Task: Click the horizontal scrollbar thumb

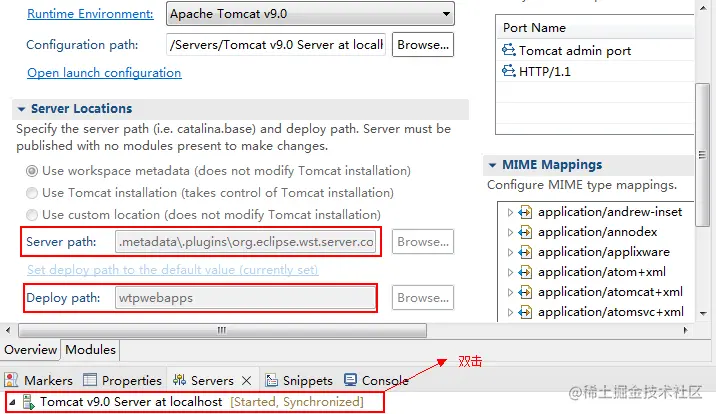Action: coord(222,330)
